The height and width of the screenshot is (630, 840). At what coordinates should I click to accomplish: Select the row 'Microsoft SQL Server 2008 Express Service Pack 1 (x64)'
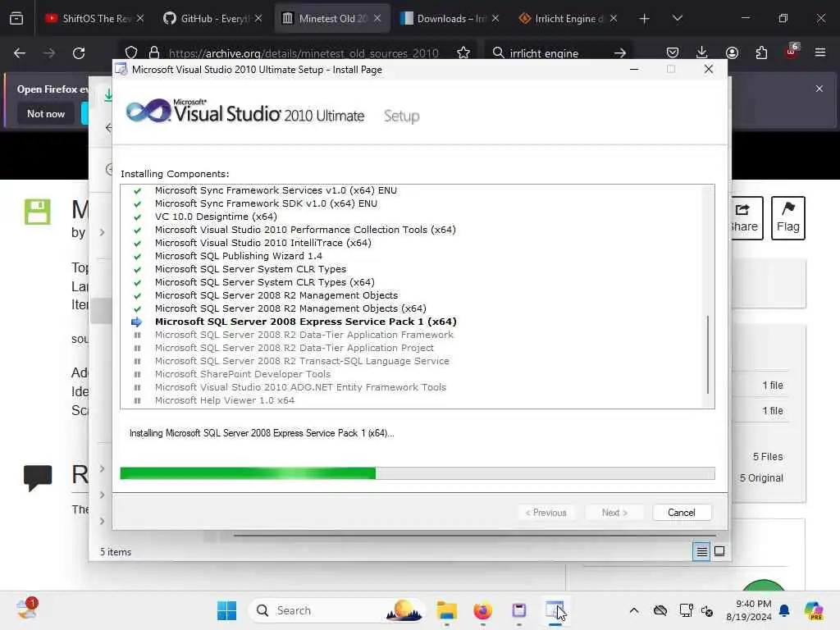click(305, 322)
